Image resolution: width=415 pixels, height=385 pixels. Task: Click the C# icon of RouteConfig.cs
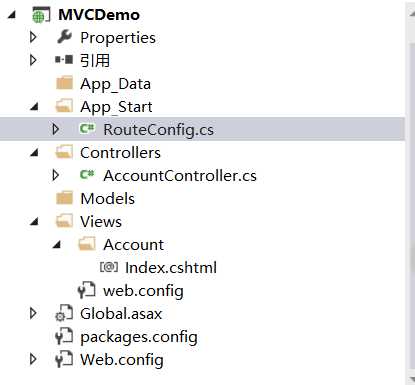(x=87, y=129)
